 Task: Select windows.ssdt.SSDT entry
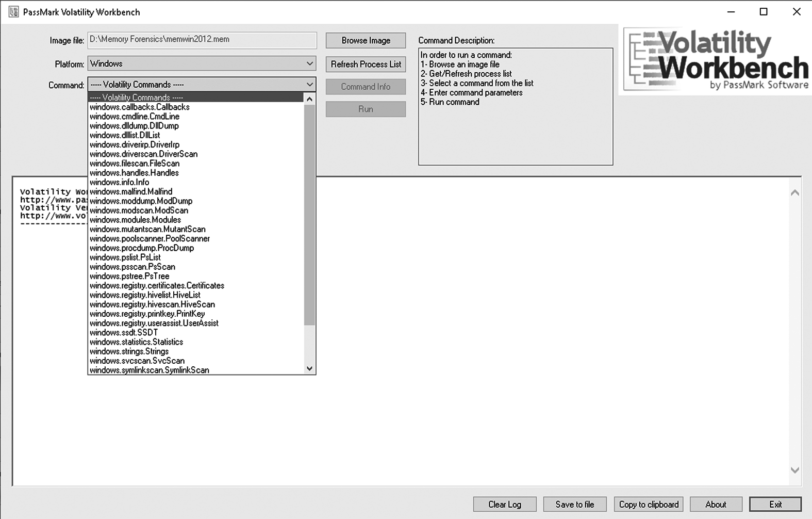(x=196, y=332)
